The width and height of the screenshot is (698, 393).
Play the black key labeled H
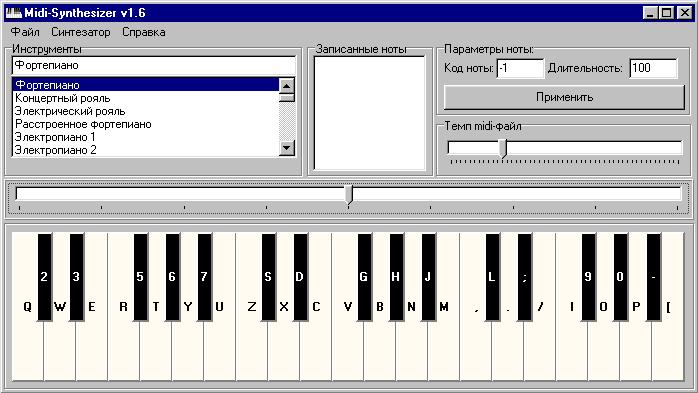click(397, 276)
